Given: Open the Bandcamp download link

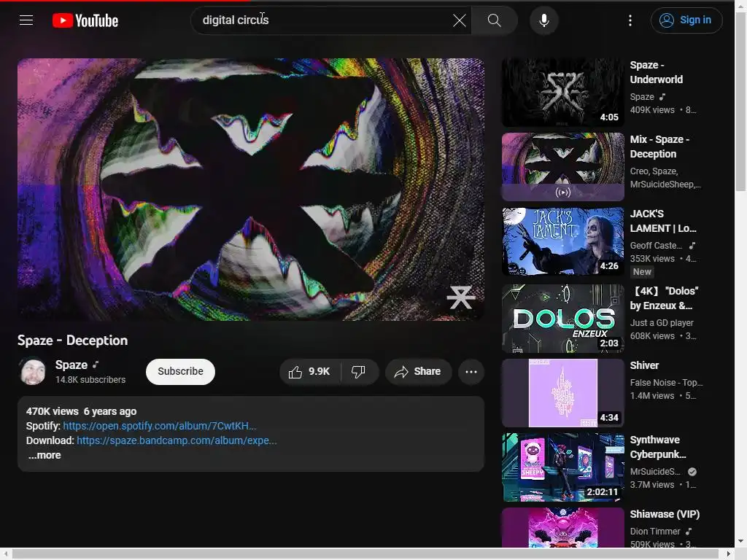Looking at the screenshot, I should pos(177,440).
